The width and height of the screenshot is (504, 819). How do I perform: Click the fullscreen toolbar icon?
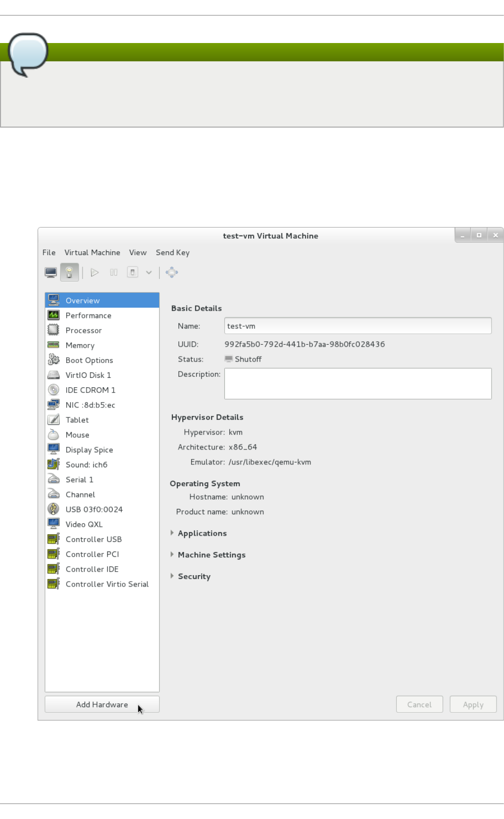(171, 272)
